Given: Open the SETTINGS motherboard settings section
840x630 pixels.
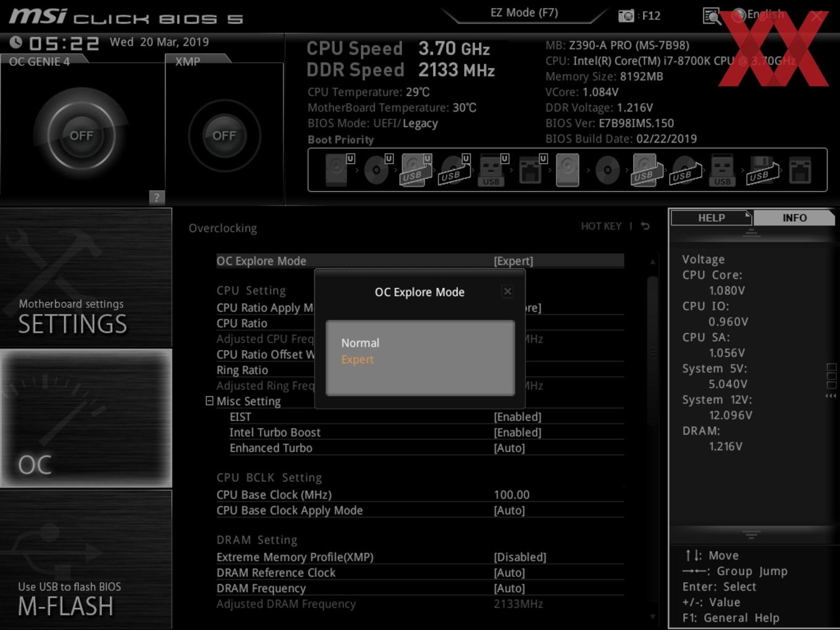Looking at the screenshot, I should coord(86,278).
